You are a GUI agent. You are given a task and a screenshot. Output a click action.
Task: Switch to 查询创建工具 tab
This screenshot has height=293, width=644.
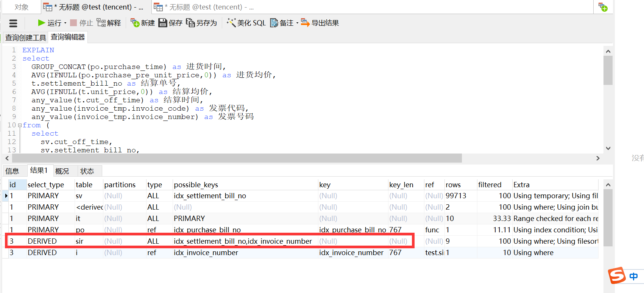pyautogui.click(x=25, y=38)
